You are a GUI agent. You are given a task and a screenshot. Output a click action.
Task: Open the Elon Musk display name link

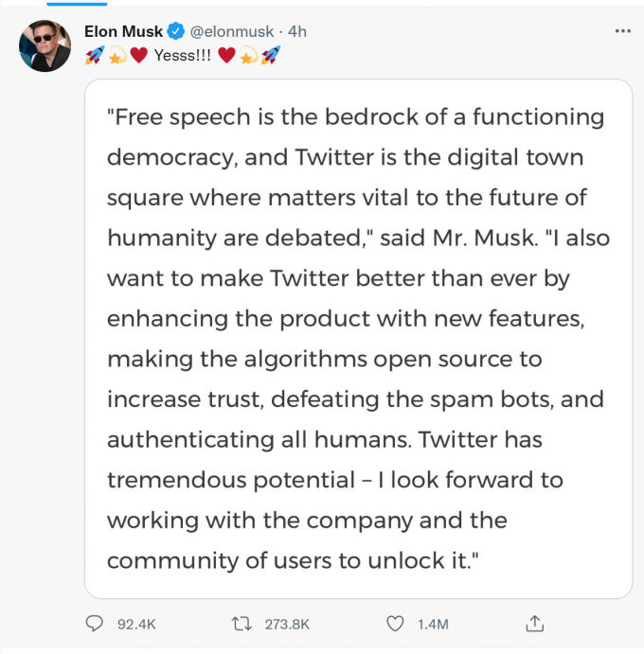point(123,31)
